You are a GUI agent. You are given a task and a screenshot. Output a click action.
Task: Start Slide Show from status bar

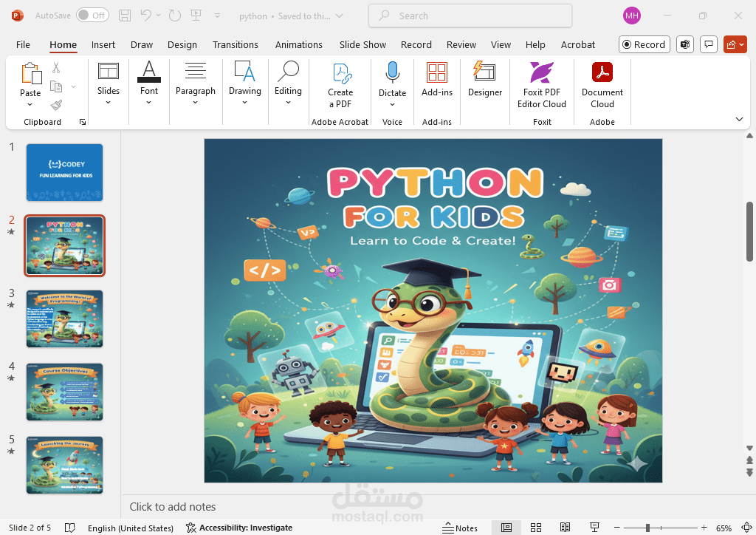coord(594,528)
